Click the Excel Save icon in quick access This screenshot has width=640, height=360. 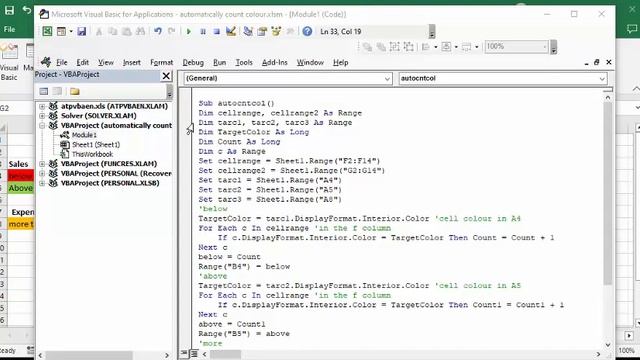pyautogui.click(x=9, y=10)
